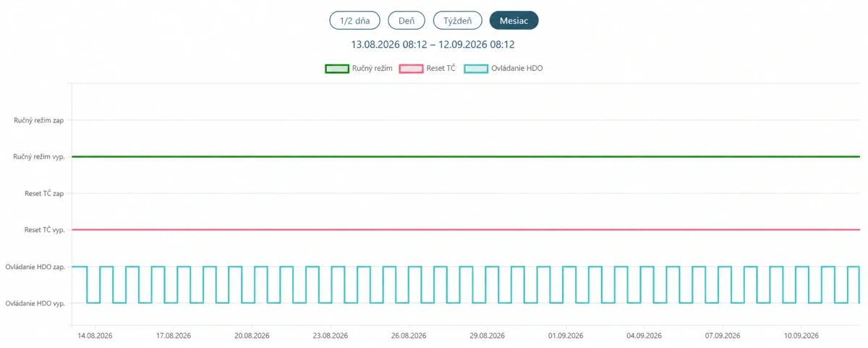
Task: Toggle the Reset TČ legend series
Action: pyautogui.click(x=427, y=68)
